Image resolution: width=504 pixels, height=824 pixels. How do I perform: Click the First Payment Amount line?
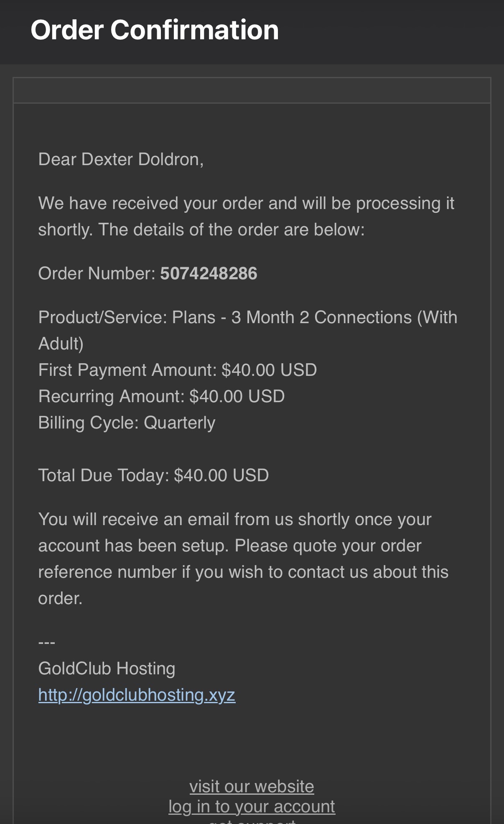[178, 370]
